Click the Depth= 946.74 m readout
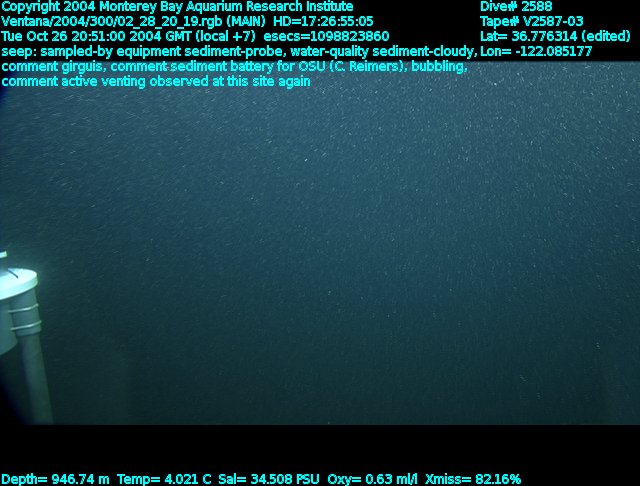 click(56, 479)
